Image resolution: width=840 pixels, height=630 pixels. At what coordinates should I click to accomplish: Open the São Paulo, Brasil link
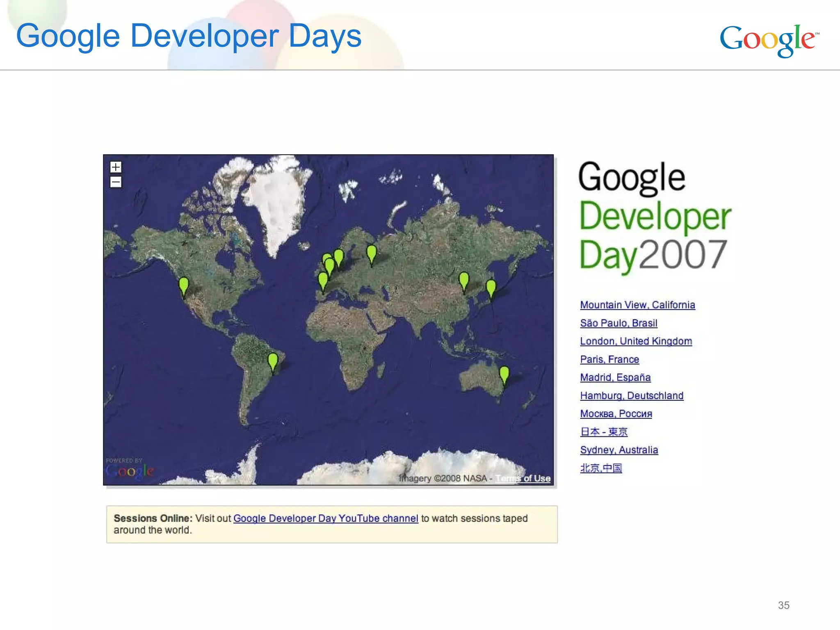pyautogui.click(x=619, y=323)
